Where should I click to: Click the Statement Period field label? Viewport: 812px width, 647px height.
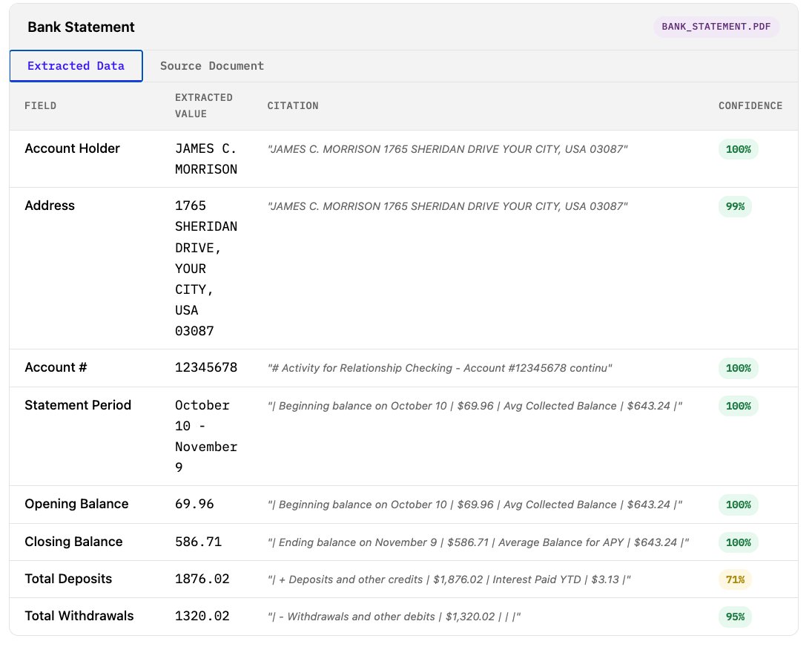[x=78, y=405]
